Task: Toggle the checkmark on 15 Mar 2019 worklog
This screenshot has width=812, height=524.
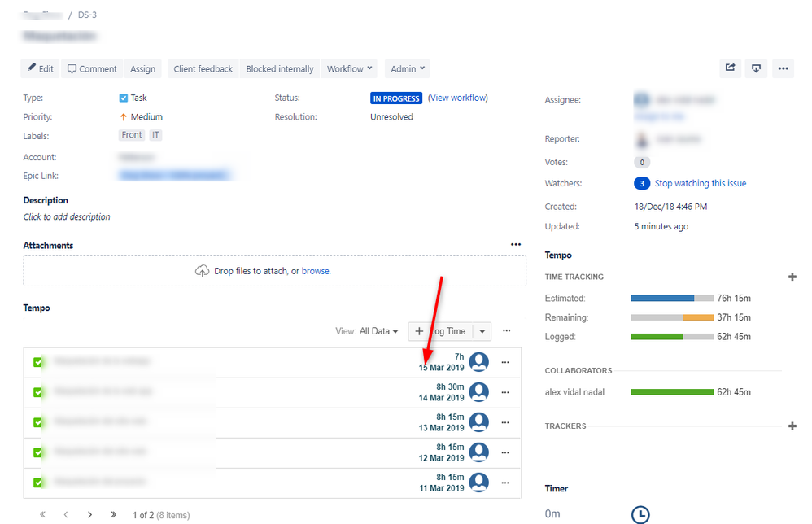Action: point(37,362)
